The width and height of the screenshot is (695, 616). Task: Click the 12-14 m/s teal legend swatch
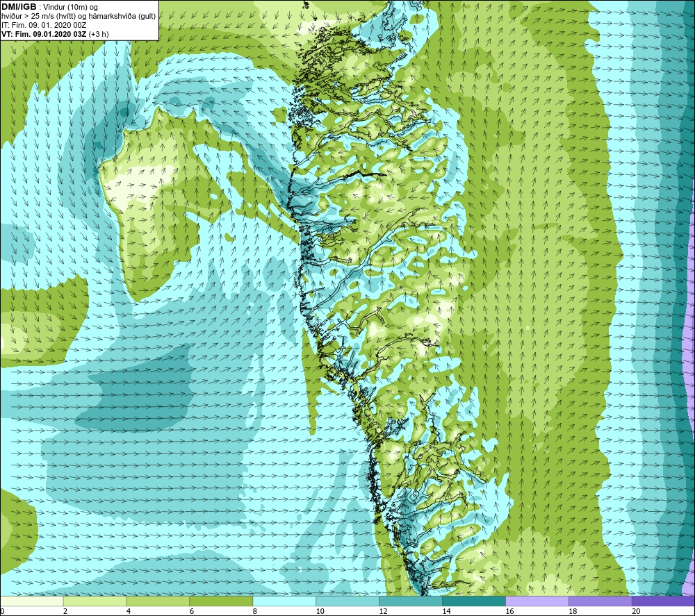[411, 601]
